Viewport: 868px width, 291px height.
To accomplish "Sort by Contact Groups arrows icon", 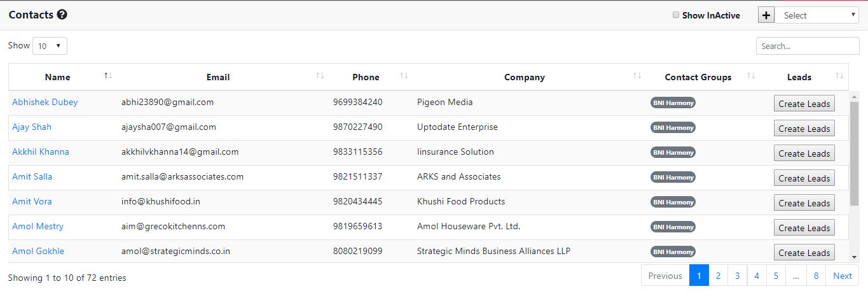I will [x=751, y=76].
